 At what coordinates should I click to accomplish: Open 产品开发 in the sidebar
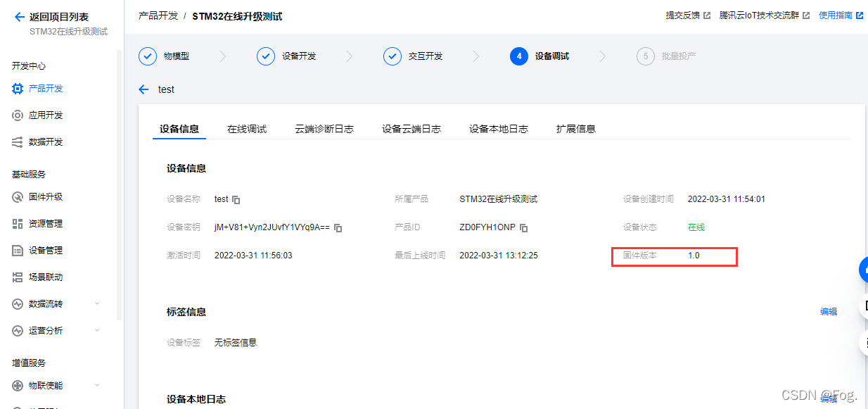tap(38, 89)
